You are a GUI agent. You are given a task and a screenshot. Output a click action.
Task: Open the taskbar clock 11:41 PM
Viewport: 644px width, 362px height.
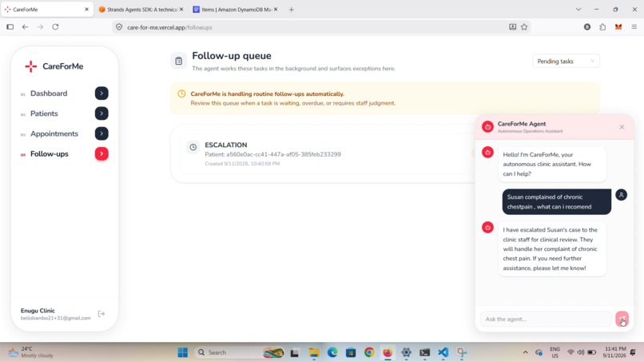[x=615, y=352]
